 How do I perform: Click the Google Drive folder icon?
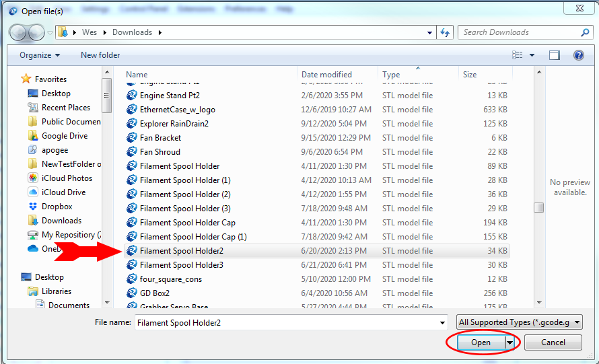click(33, 136)
